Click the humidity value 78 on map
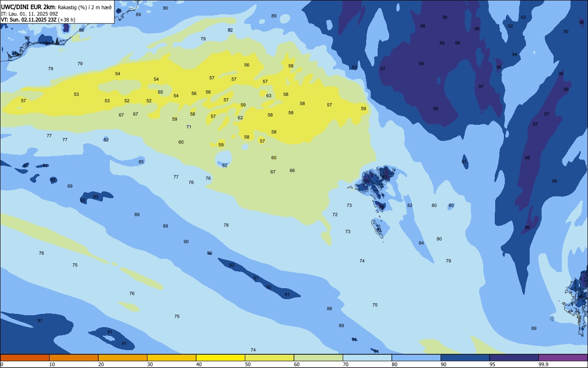This screenshot has width=588, height=368. [x=226, y=225]
